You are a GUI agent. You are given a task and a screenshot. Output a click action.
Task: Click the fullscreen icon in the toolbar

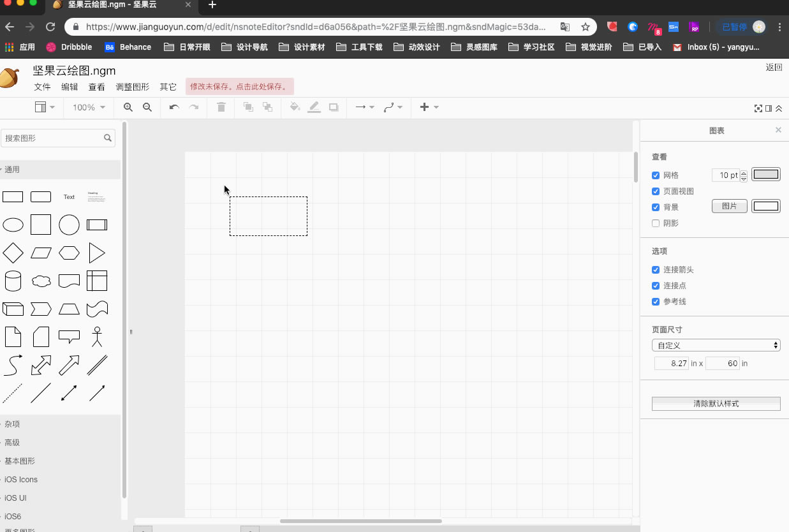pyautogui.click(x=758, y=108)
